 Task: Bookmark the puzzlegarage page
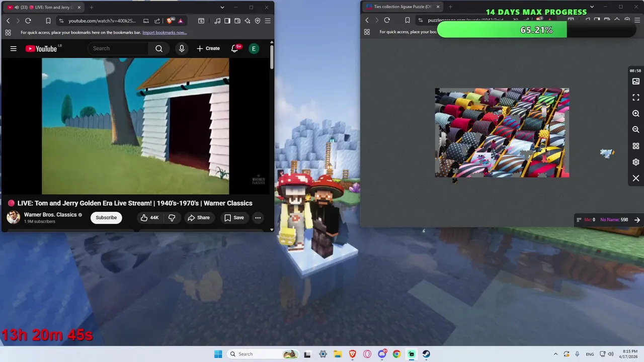click(x=408, y=20)
